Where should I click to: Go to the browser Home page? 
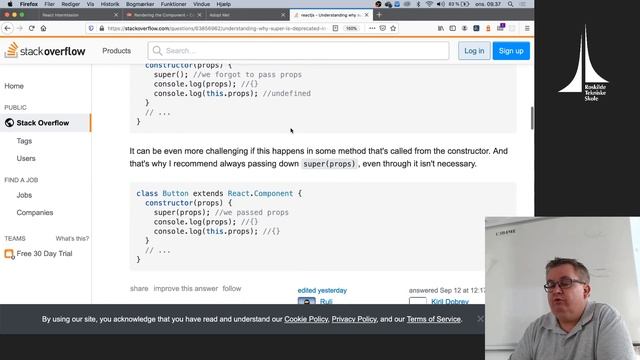[43, 28]
